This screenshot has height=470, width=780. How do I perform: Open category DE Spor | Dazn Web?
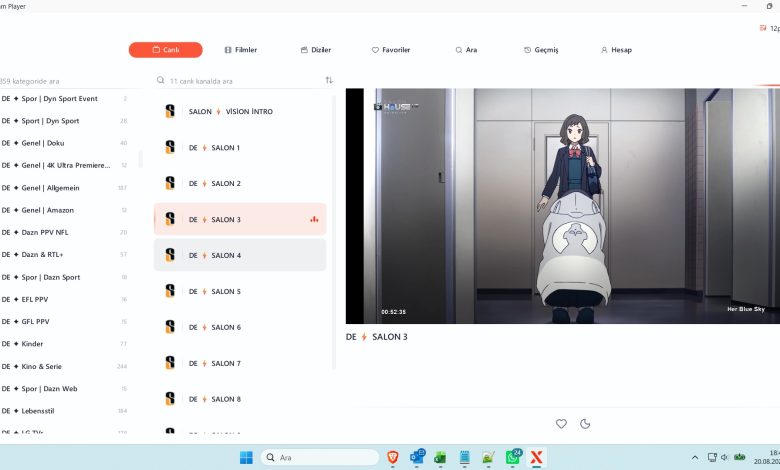click(65, 389)
